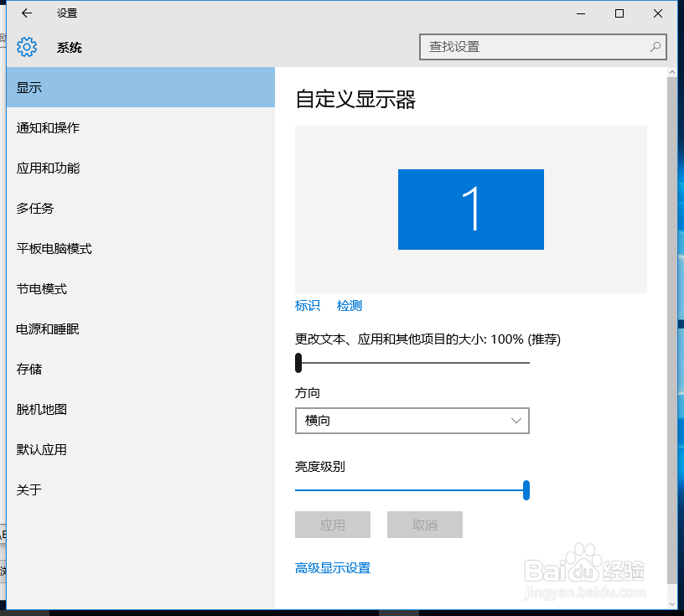Open 平板电脑模式 settings

(x=141, y=248)
